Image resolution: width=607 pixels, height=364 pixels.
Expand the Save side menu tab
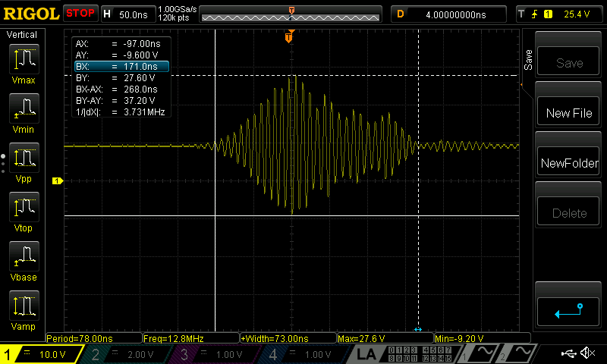[527, 61]
